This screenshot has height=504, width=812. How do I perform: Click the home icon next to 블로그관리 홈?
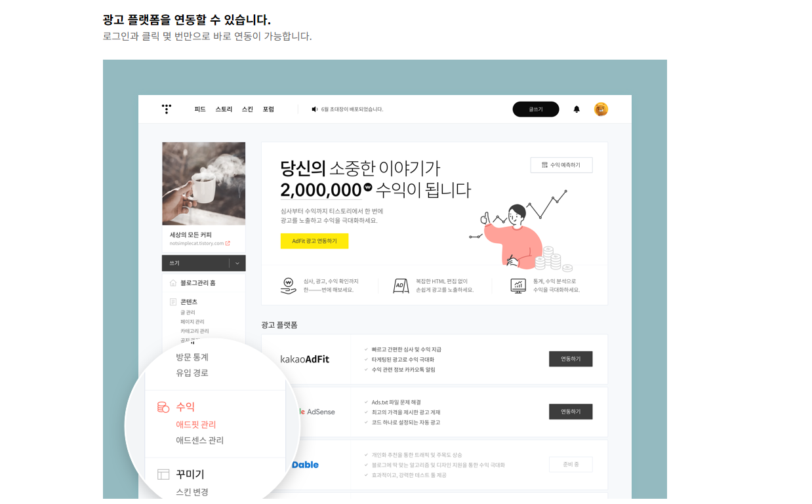click(x=173, y=283)
